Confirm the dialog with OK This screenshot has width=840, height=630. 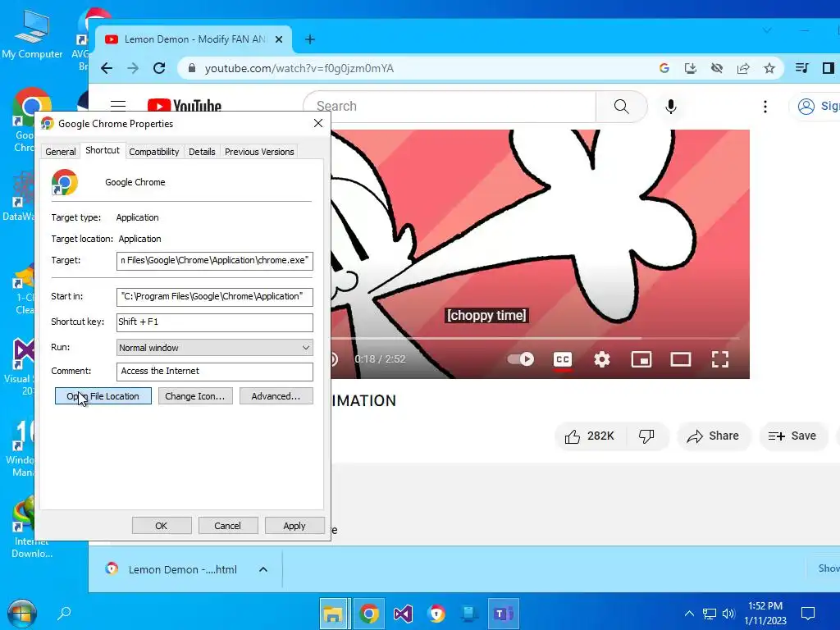(162, 526)
